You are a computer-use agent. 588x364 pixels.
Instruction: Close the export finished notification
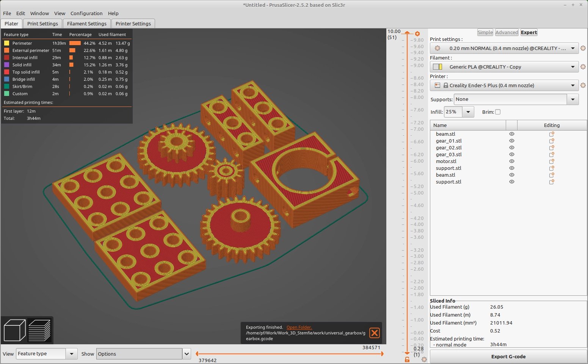tap(374, 333)
